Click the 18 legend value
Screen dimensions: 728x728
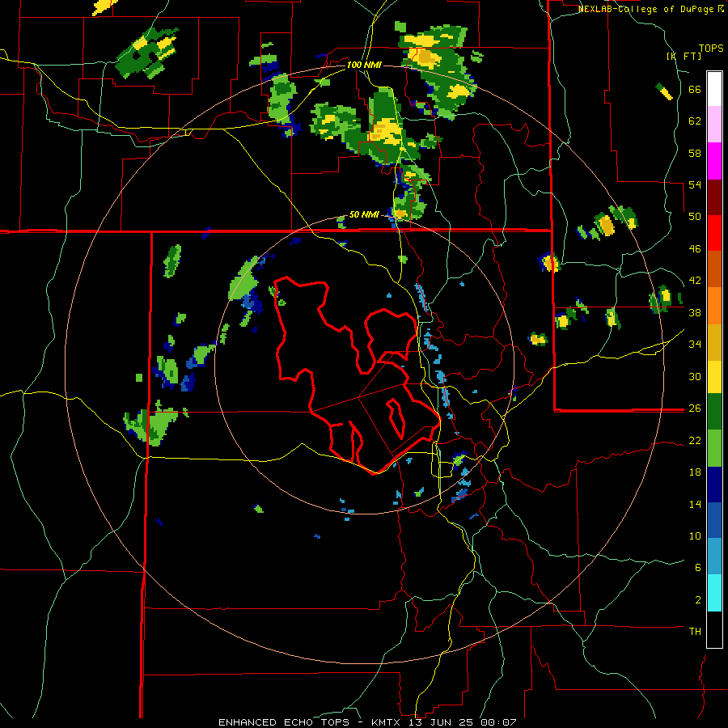tap(695, 472)
